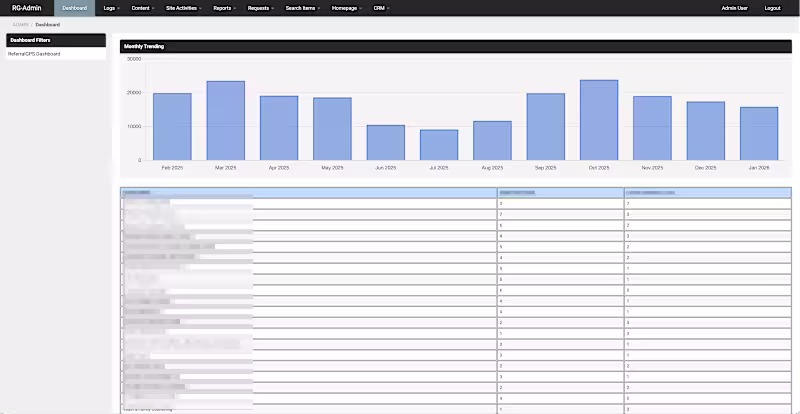
Task: Click the Jun 2025 bar in chart
Action: coord(386,142)
